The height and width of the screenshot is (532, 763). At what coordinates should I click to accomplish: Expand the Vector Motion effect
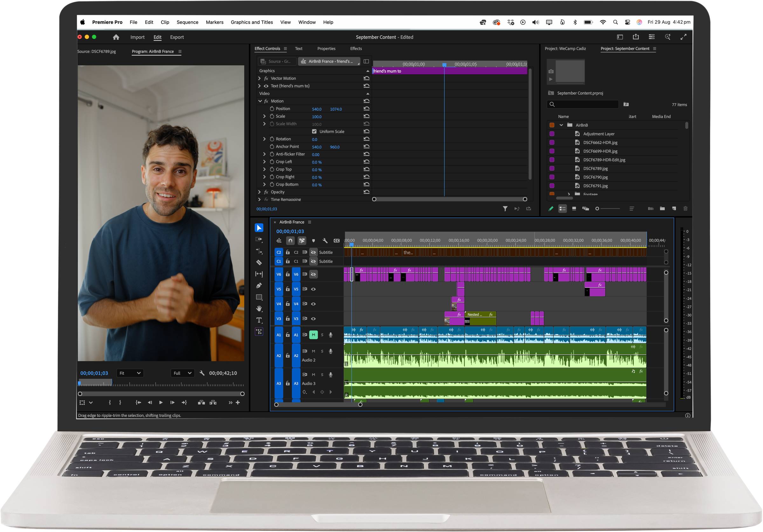coord(259,78)
